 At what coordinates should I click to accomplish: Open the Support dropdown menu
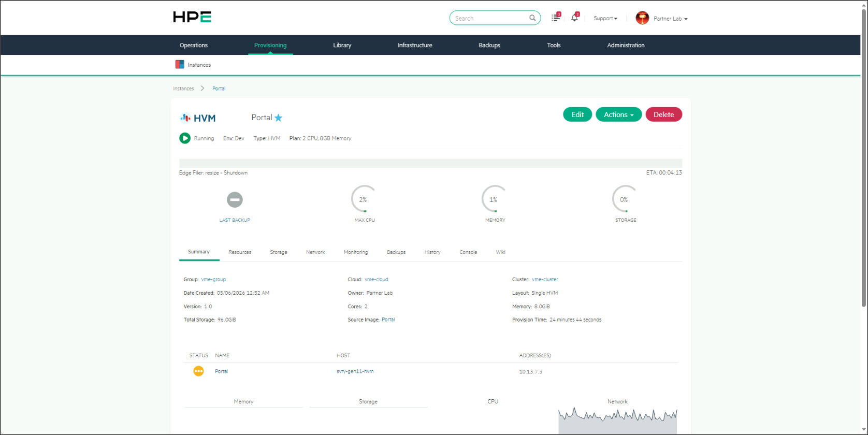point(605,18)
